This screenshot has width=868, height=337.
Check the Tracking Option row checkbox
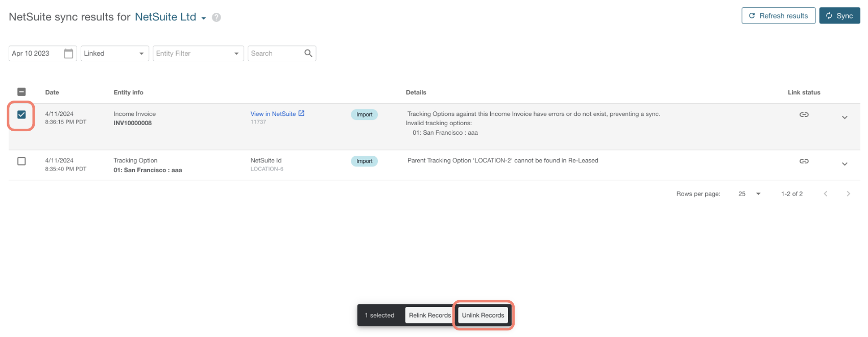[21, 161]
